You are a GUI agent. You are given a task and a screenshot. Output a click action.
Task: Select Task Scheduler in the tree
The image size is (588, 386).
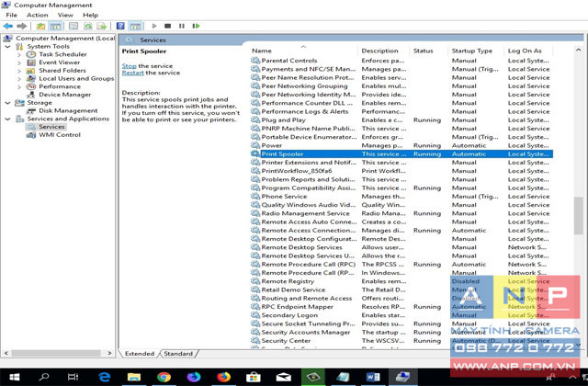tap(62, 54)
